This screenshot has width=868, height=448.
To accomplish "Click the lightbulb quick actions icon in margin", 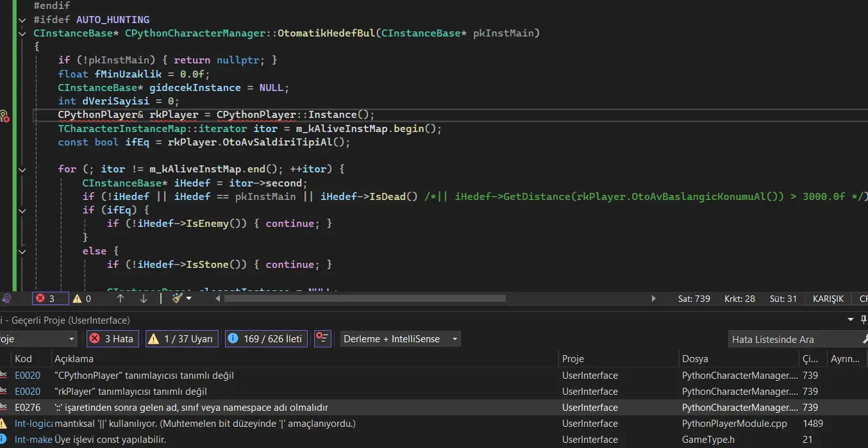I will [x=4, y=116].
